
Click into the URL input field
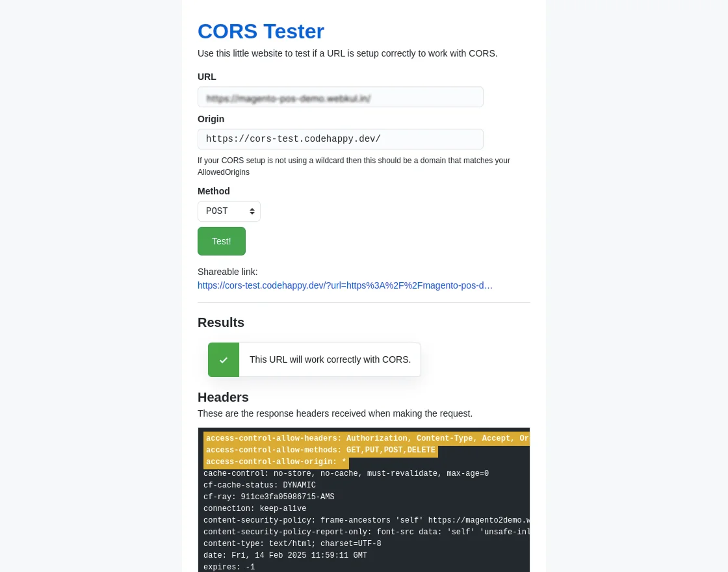click(341, 97)
